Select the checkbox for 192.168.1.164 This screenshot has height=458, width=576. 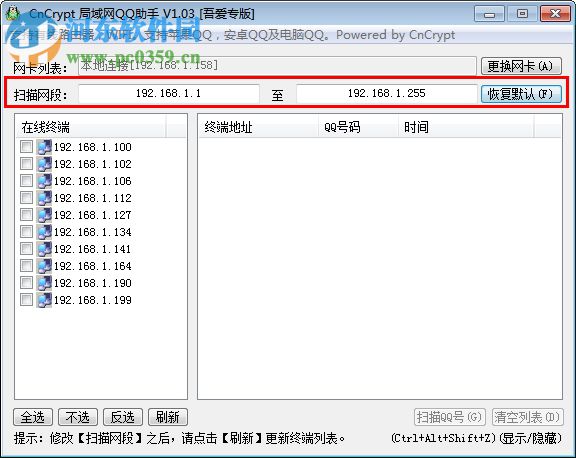point(26,266)
